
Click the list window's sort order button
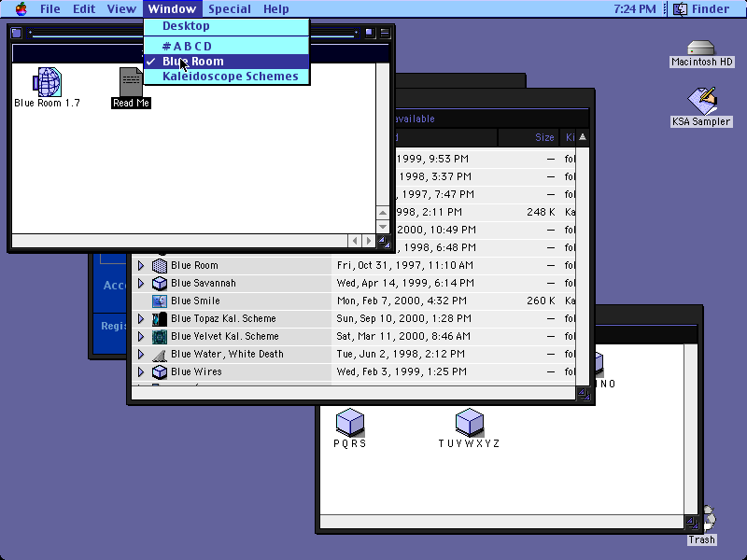click(x=582, y=137)
